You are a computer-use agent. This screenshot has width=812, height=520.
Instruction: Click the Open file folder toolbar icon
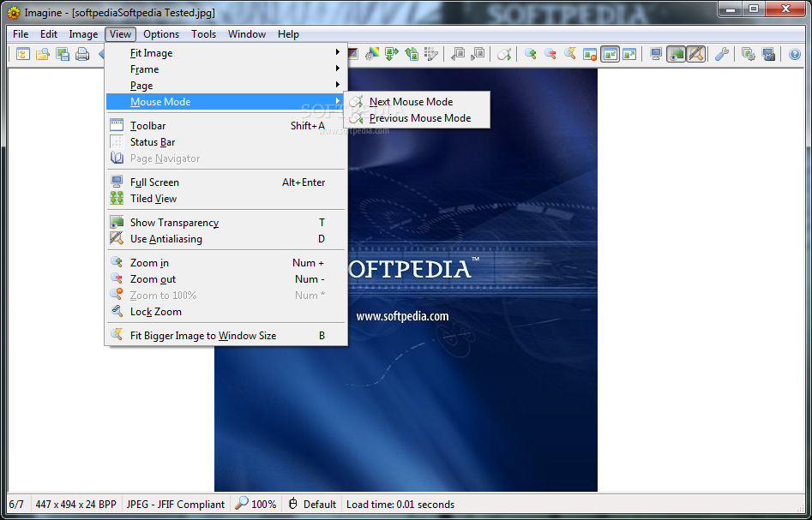tap(43, 54)
